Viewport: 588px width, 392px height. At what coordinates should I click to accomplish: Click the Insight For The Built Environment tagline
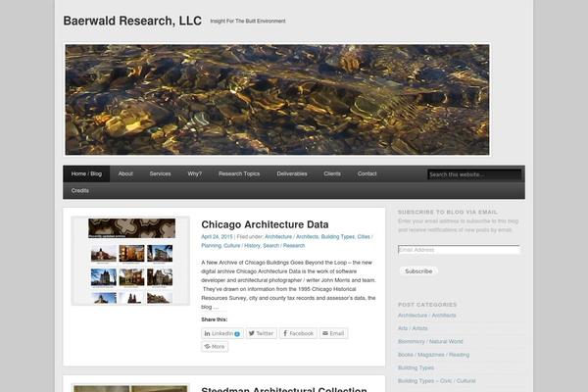coord(248,21)
